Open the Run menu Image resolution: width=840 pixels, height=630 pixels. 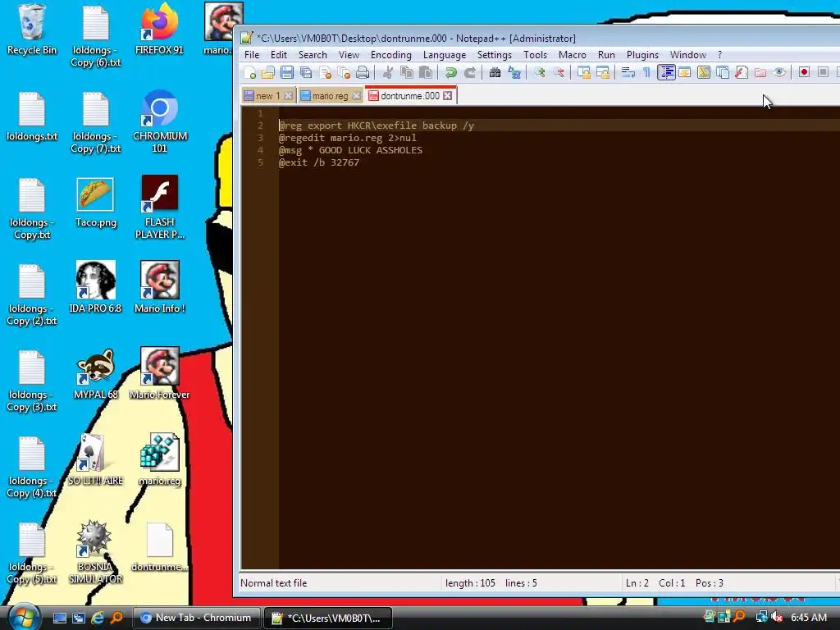606,55
